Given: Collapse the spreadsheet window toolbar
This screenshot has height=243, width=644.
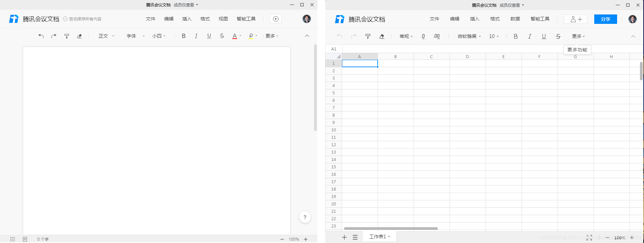Looking at the screenshot, I should tap(633, 36).
